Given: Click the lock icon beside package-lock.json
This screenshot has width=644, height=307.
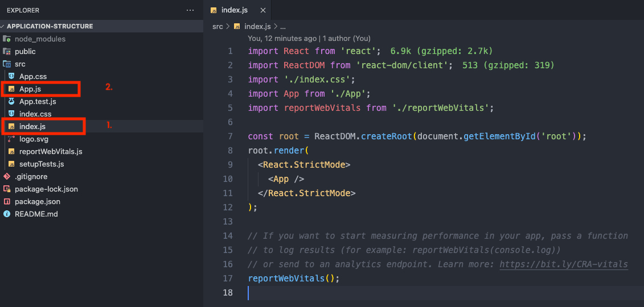Looking at the screenshot, I should click(x=7, y=189).
